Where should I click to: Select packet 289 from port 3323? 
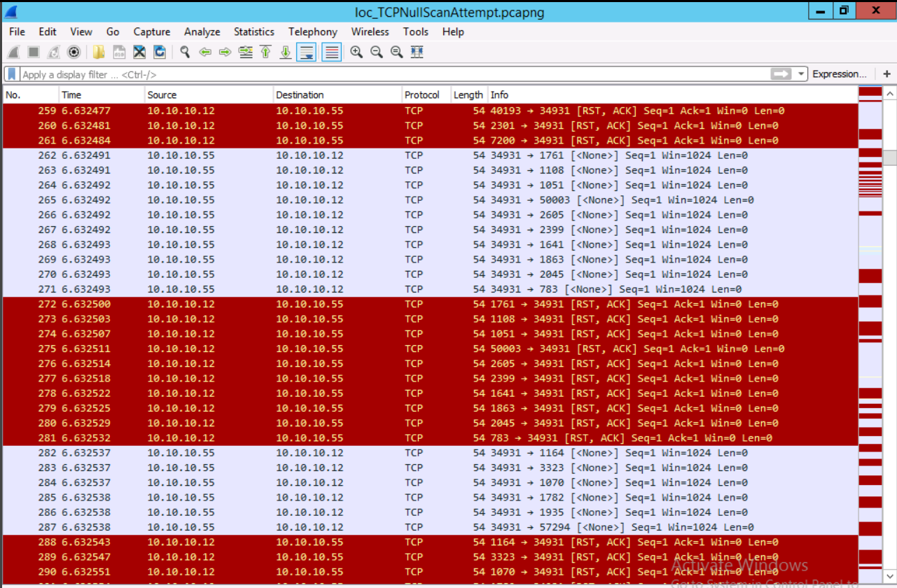click(430, 557)
